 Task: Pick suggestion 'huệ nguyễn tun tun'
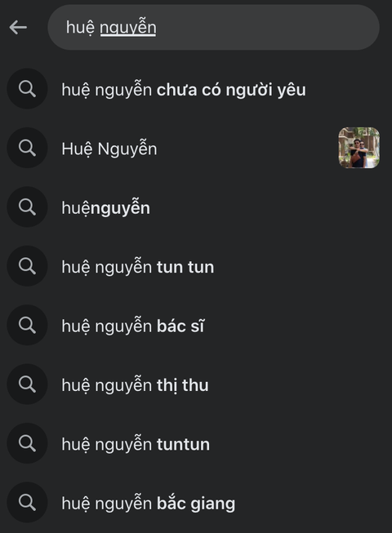point(138,267)
